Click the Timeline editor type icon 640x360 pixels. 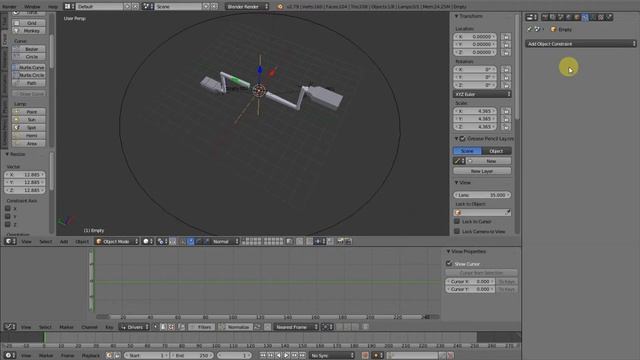pyautogui.click(x=10, y=355)
